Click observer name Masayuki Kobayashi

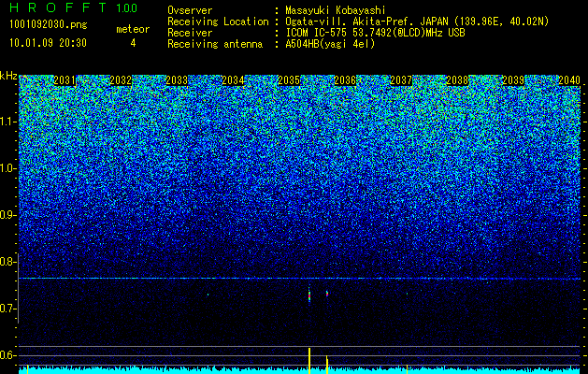(x=335, y=10)
